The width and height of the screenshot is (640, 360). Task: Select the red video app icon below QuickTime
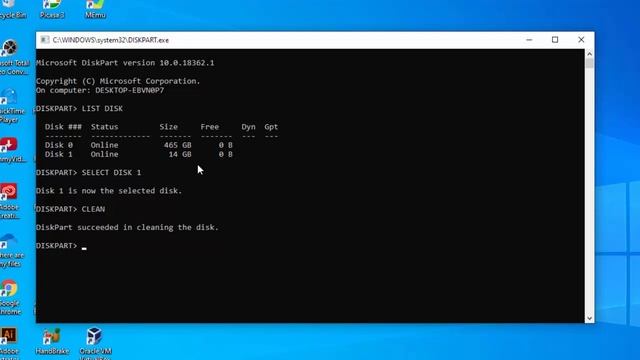click(11, 150)
